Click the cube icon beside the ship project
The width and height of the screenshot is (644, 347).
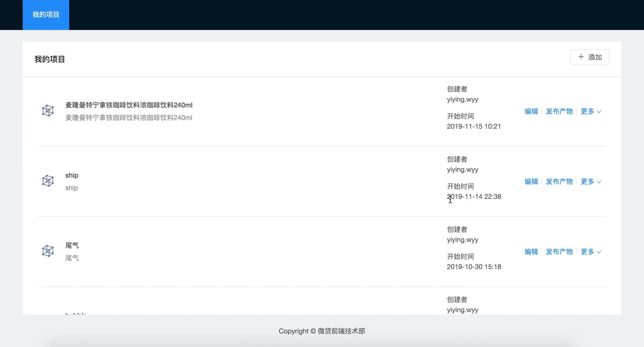[x=48, y=181]
